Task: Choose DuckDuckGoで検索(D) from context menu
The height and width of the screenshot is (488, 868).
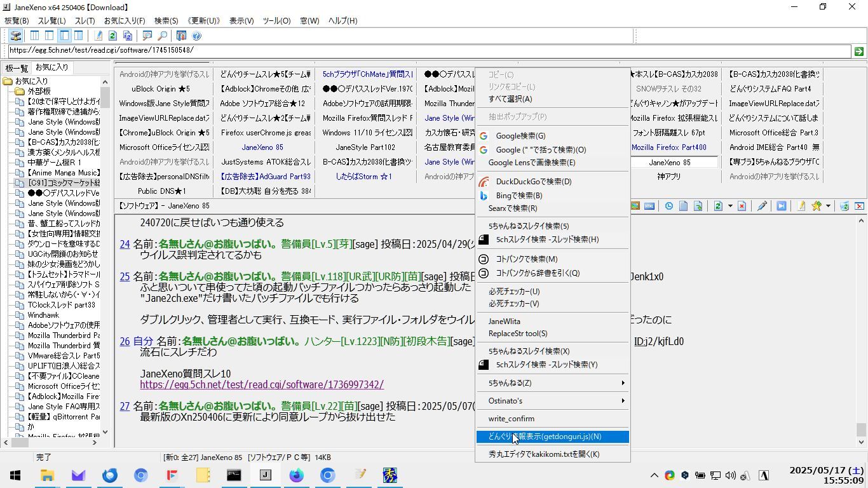Action: [x=553, y=182]
